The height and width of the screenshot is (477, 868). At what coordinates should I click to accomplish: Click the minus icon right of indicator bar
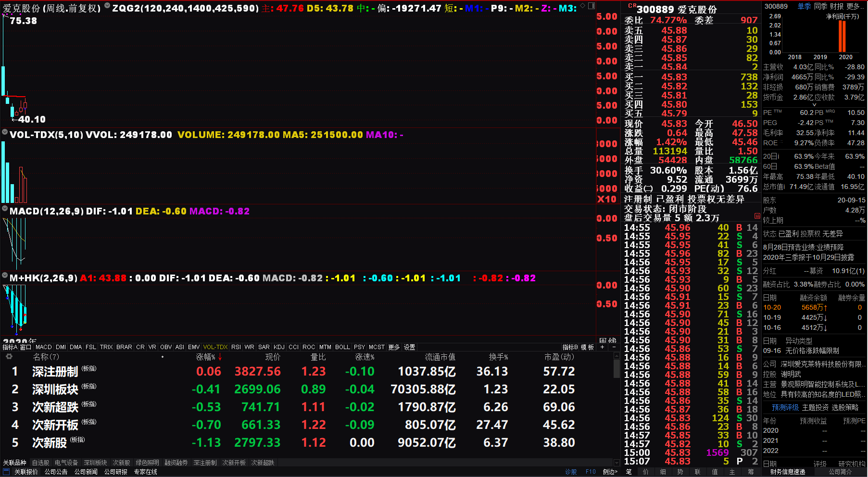click(614, 347)
